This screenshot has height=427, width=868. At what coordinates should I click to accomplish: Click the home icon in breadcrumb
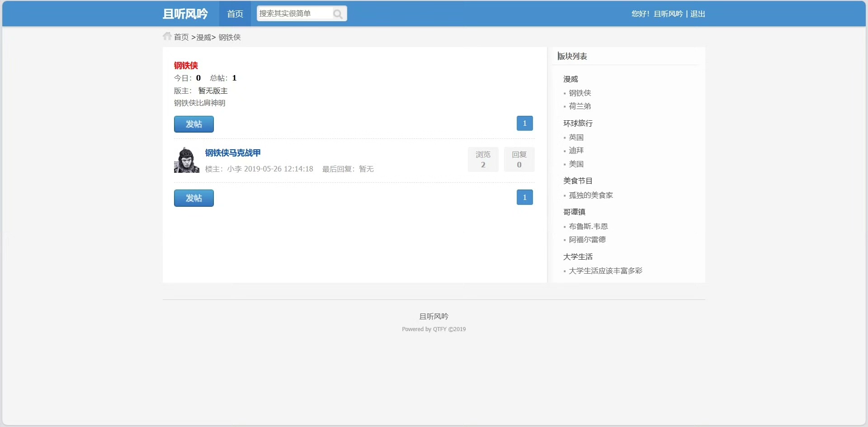[x=167, y=36]
